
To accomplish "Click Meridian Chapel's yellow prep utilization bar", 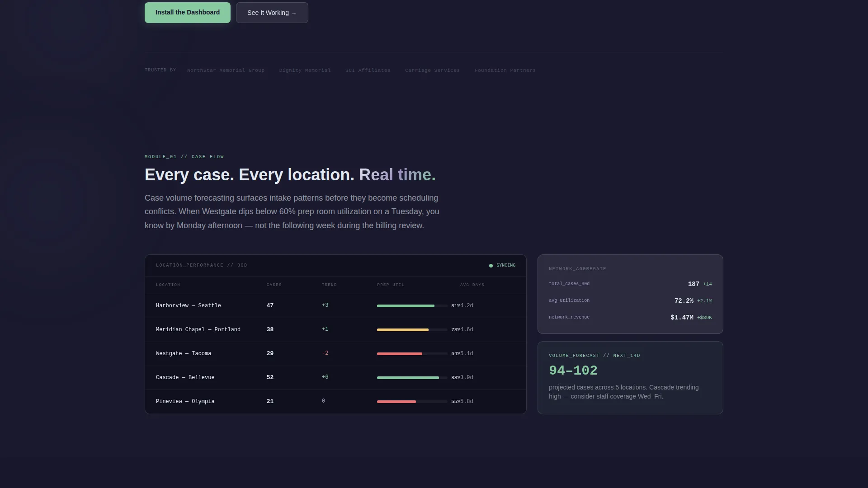I will [403, 330].
